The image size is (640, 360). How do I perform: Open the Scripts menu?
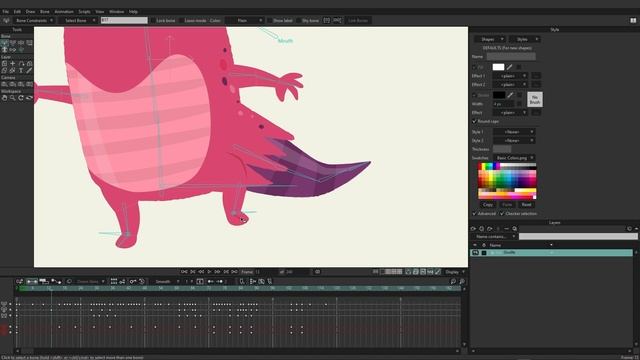tap(84, 12)
